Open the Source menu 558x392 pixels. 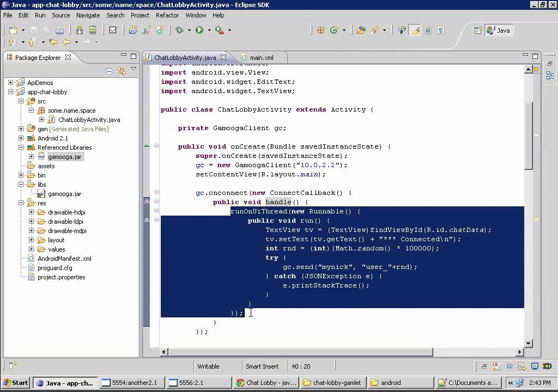point(61,15)
